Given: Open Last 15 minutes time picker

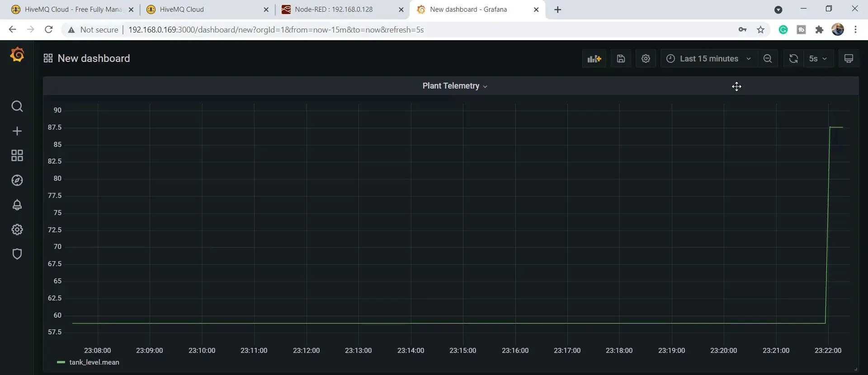Looking at the screenshot, I should 708,59.
